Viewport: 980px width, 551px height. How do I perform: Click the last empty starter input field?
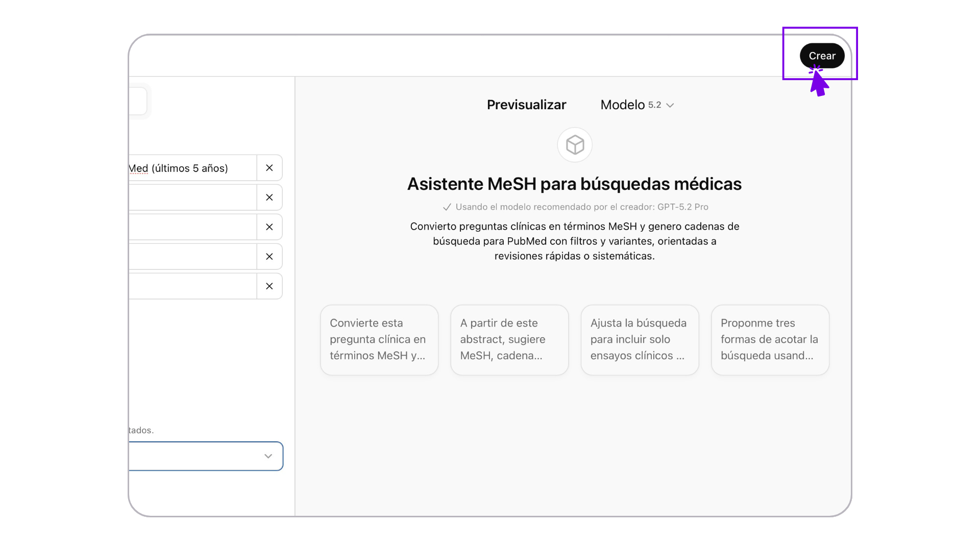click(x=191, y=286)
